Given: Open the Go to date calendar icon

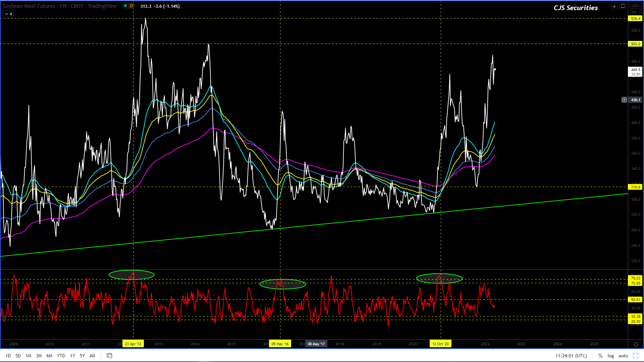Looking at the screenshot, I should (x=109, y=356).
